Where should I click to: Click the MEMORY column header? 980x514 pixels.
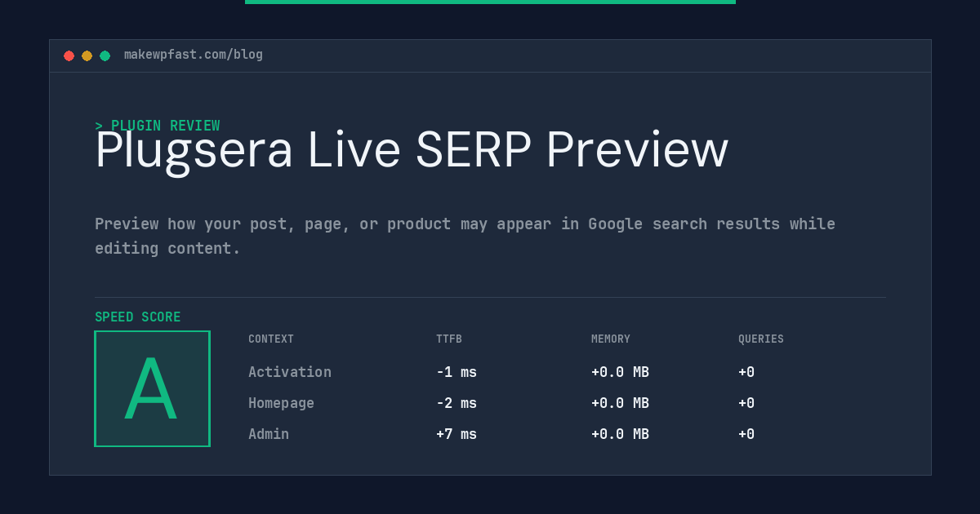pyautogui.click(x=611, y=339)
